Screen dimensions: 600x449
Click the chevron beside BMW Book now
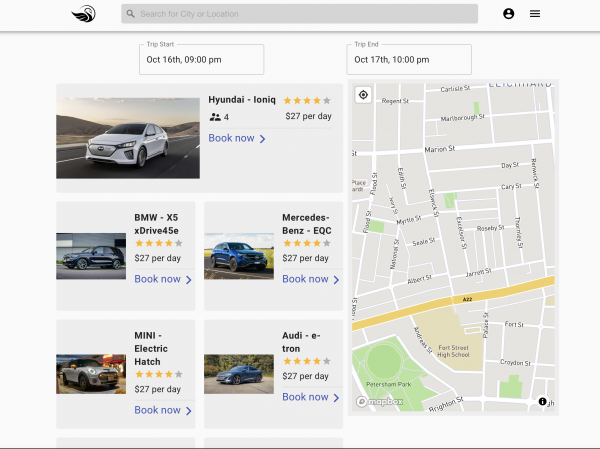(x=188, y=280)
